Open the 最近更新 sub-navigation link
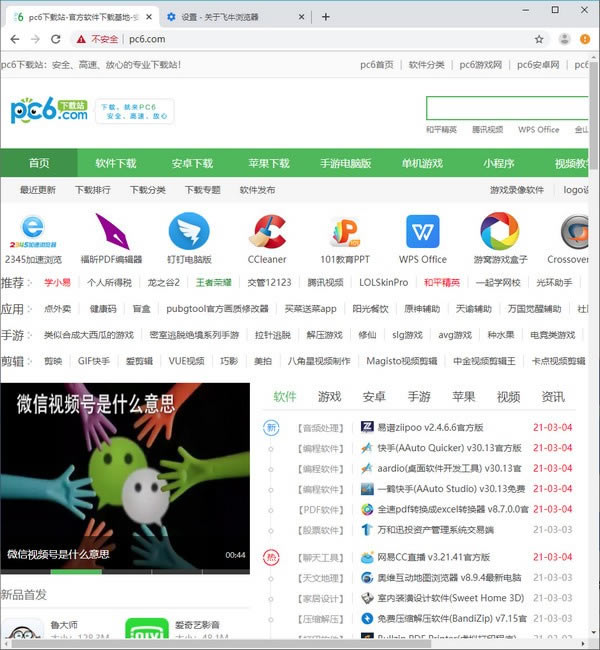Screen dimensions: 600x650 [38, 190]
